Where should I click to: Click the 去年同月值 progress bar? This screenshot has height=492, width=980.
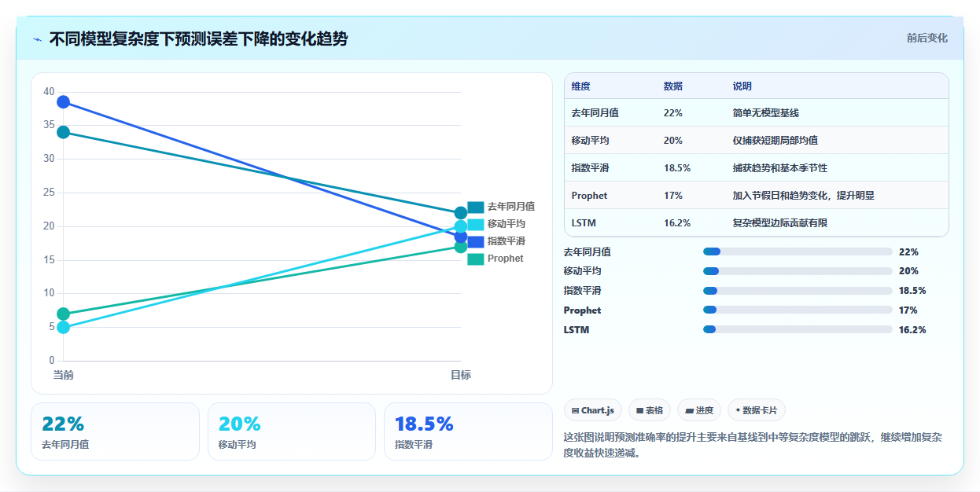click(798, 252)
